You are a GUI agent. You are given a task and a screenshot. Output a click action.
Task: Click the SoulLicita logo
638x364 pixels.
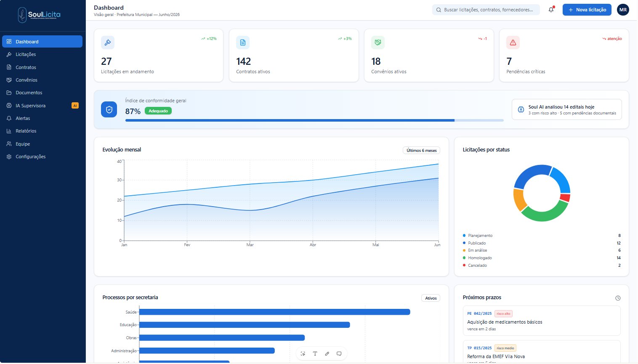(40, 15)
